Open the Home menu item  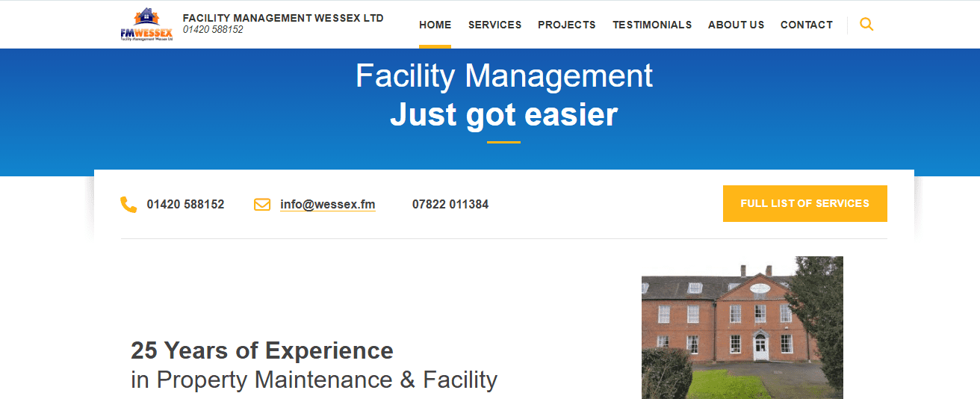coord(435,25)
